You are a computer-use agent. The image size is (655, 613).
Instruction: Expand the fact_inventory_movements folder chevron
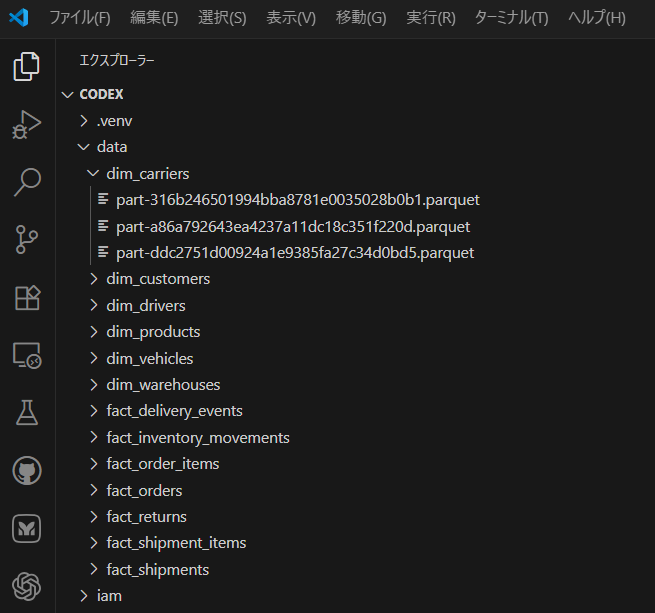click(x=94, y=437)
